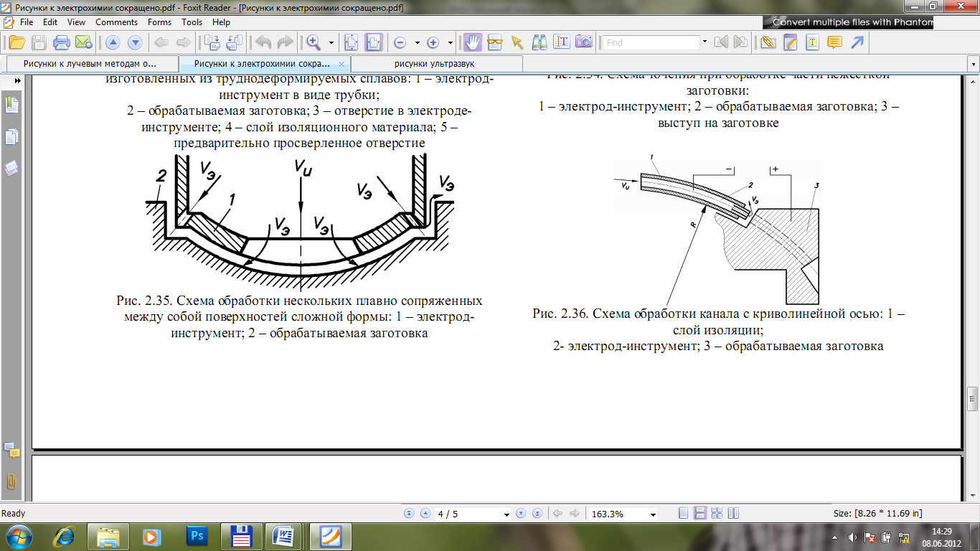Open the Pages panel in the left sidebar
This screenshot has width=980, height=551.
11,136
